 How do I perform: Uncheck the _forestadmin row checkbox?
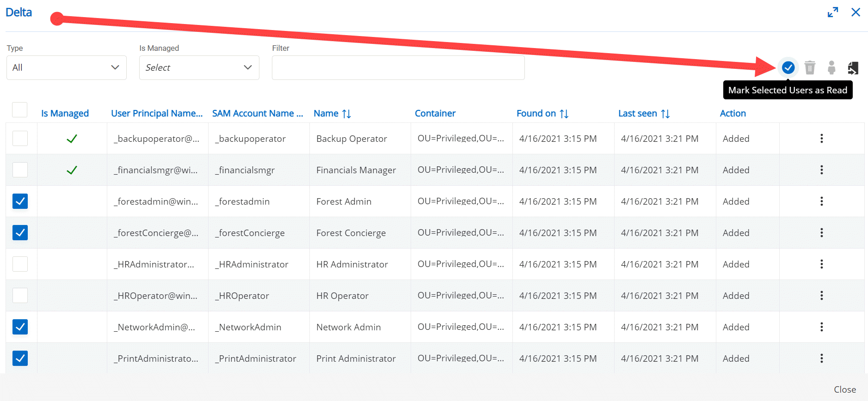20,201
